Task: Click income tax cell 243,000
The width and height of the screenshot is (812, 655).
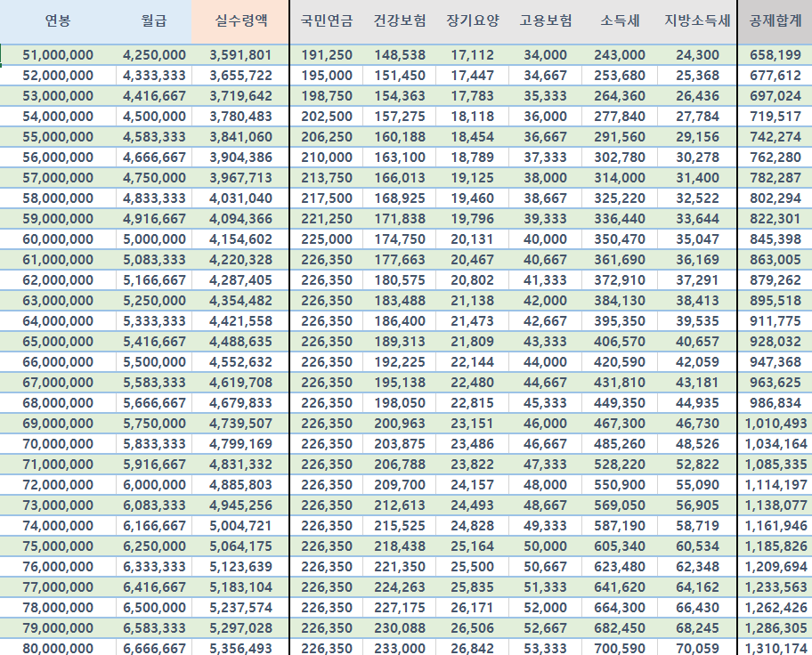Action: coord(620,55)
